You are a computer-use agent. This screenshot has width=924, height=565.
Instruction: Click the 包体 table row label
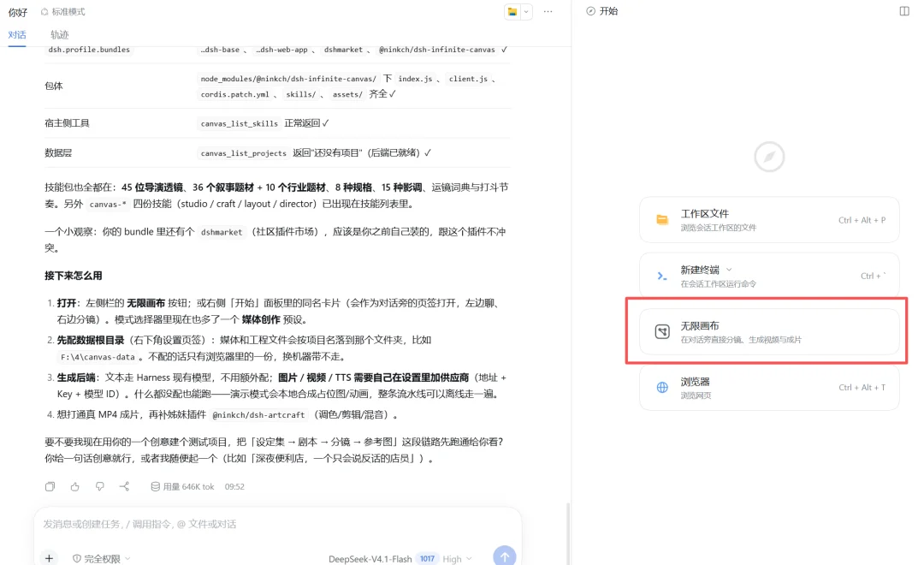(54, 86)
